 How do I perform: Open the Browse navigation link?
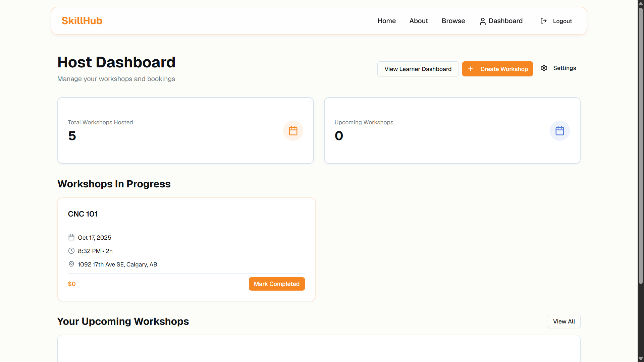(453, 21)
